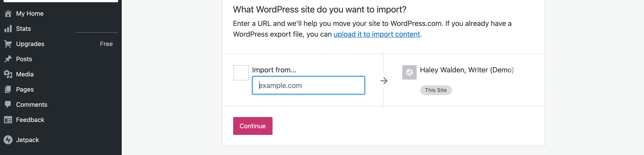Select the Jetpack menu item
644x155 pixels.
28,140
